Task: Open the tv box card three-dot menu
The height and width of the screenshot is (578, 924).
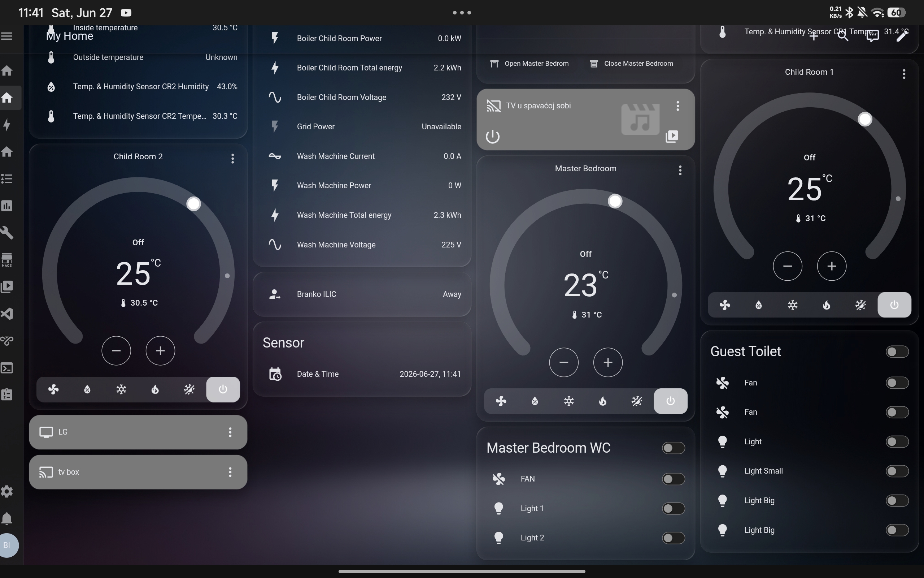Action: (x=230, y=472)
